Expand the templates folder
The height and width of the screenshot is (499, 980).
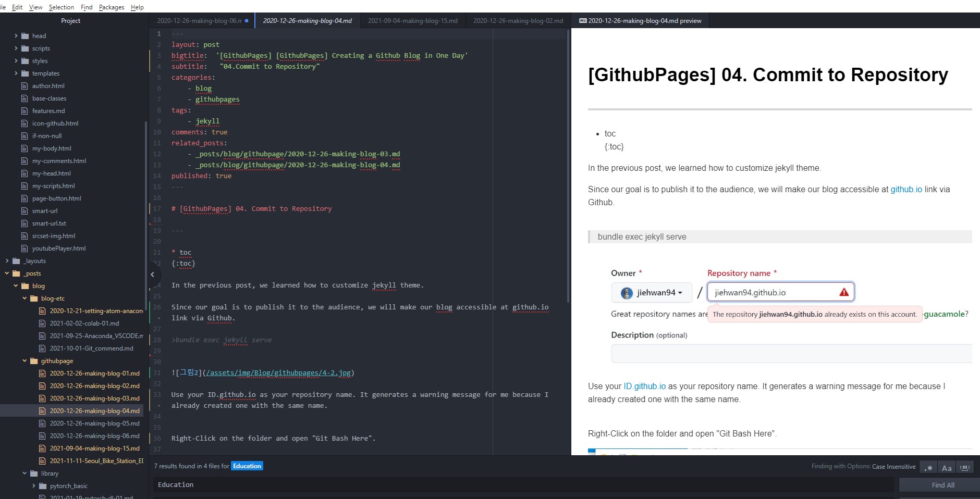[16, 73]
